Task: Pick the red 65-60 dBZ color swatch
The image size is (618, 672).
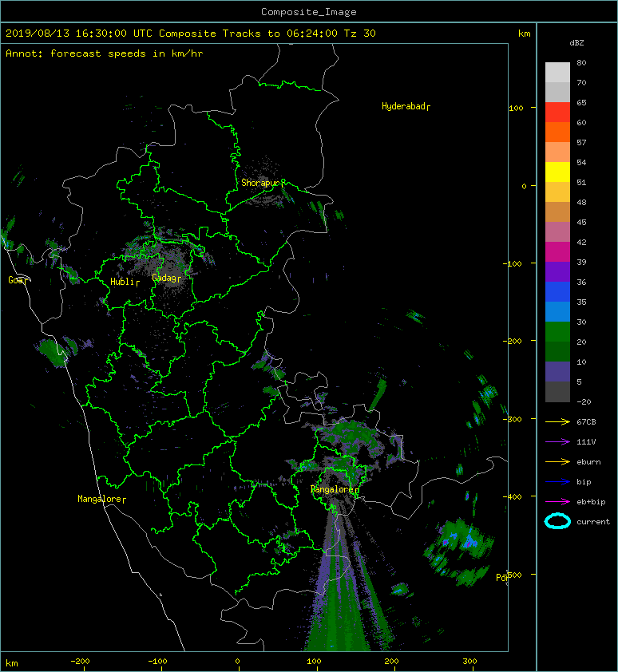Action: [557, 113]
